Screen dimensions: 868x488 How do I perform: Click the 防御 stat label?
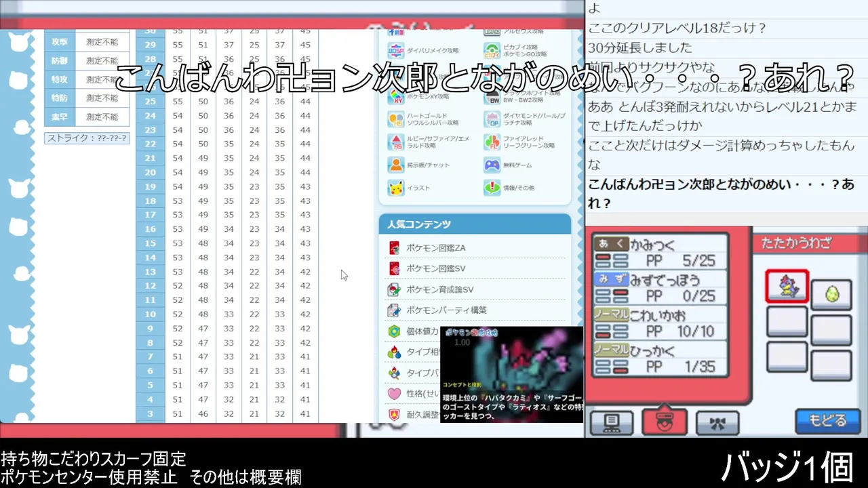(x=60, y=61)
